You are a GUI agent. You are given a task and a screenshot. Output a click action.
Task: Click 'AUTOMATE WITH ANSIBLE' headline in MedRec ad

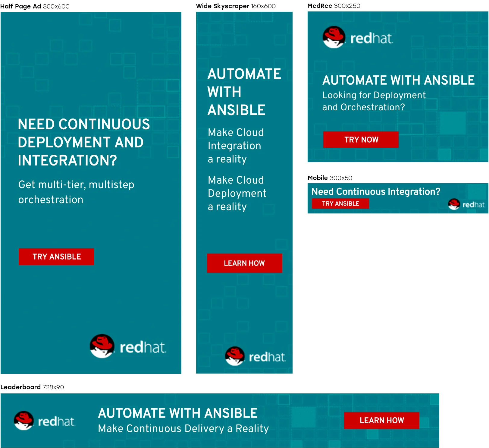398,80
